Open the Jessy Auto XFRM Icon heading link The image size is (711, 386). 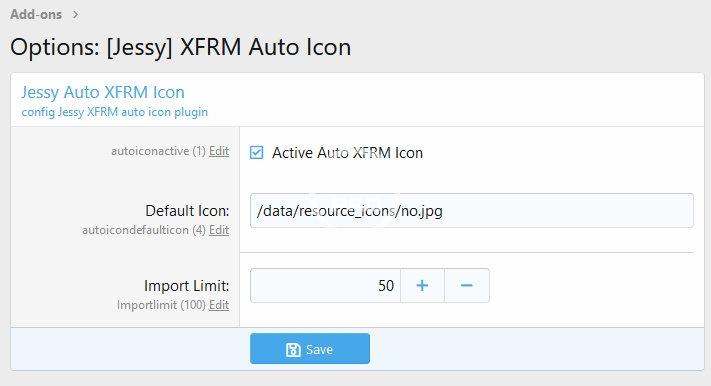(x=103, y=92)
